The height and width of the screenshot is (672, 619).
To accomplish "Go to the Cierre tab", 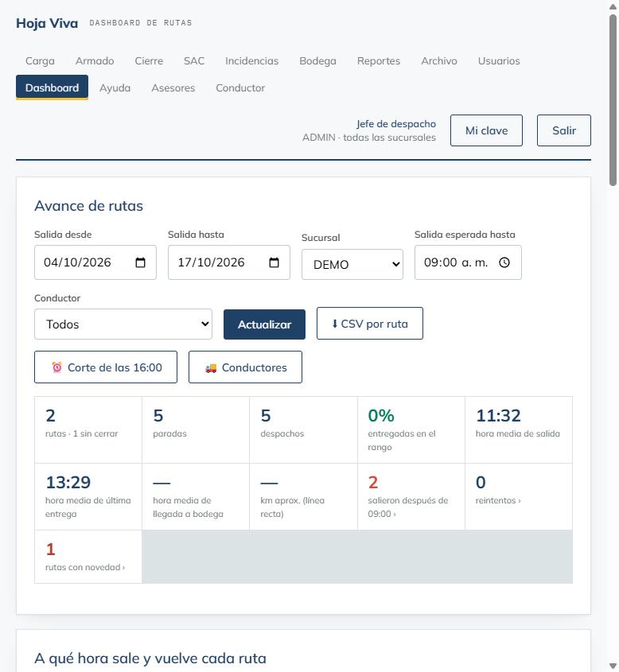I will tap(149, 61).
